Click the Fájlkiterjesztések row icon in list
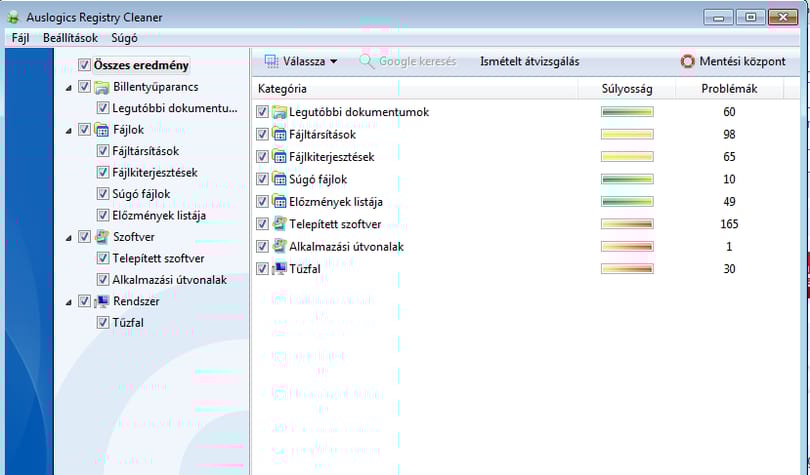This screenshot has width=810, height=475. pyautogui.click(x=279, y=156)
